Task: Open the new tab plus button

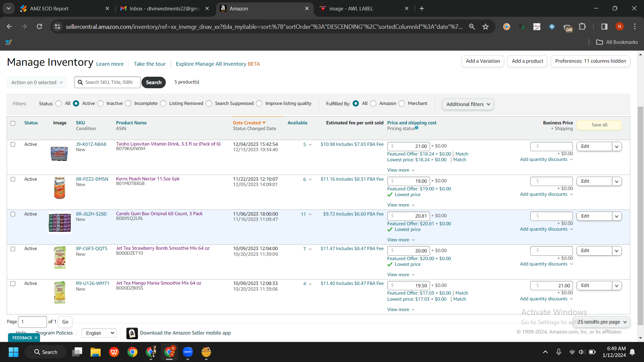Action: pyautogui.click(x=422, y=8)
